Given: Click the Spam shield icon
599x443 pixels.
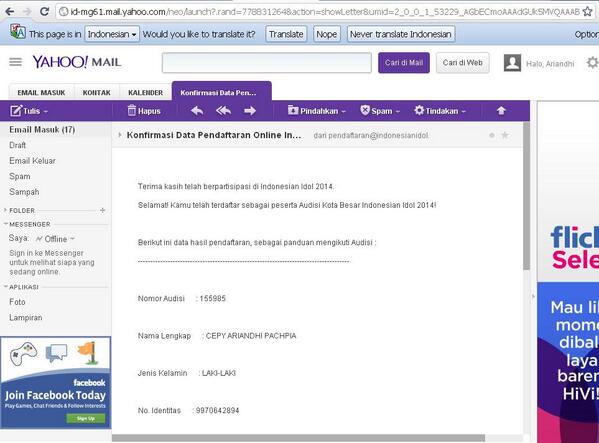Looking at the screenshot, I should (365, 110).
